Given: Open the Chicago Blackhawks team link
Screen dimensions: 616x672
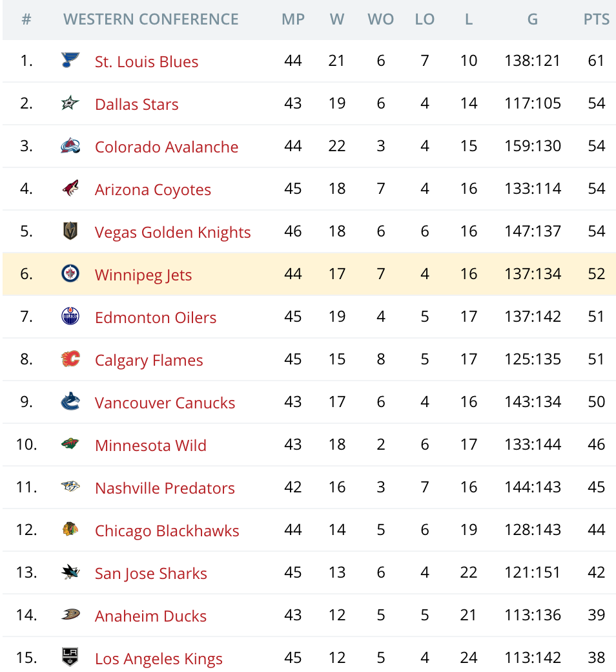Looking at the screenshot, I should [x=167, y=530].
